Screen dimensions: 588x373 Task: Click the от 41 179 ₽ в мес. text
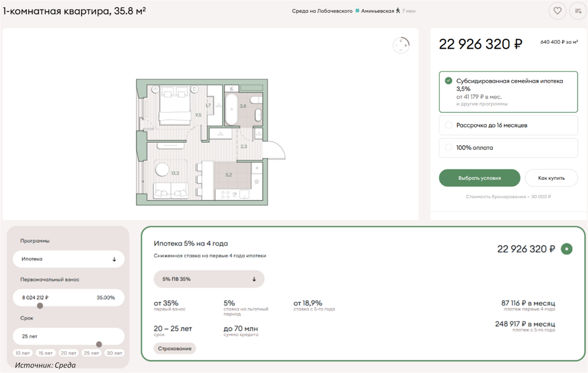[x=479, y=97]
